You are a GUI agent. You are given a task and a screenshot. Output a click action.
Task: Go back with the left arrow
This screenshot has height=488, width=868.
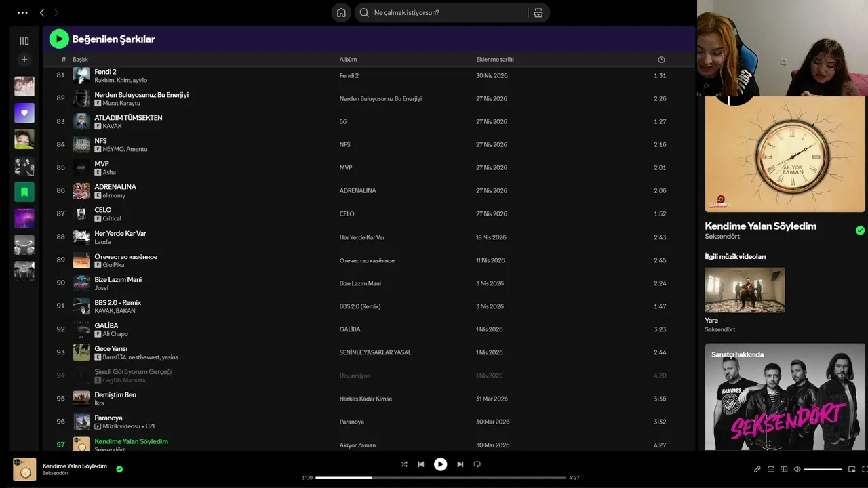pyautogui.click(x=42, y=12)
